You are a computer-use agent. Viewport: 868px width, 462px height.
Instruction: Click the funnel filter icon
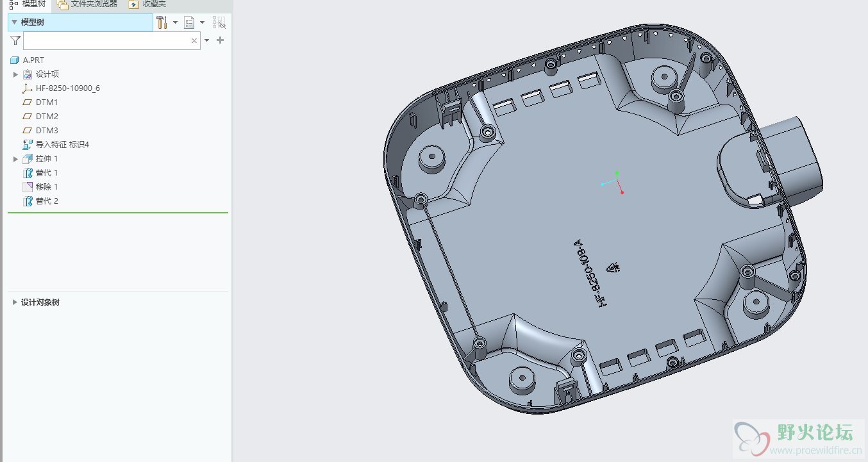[x=15, y=40]
